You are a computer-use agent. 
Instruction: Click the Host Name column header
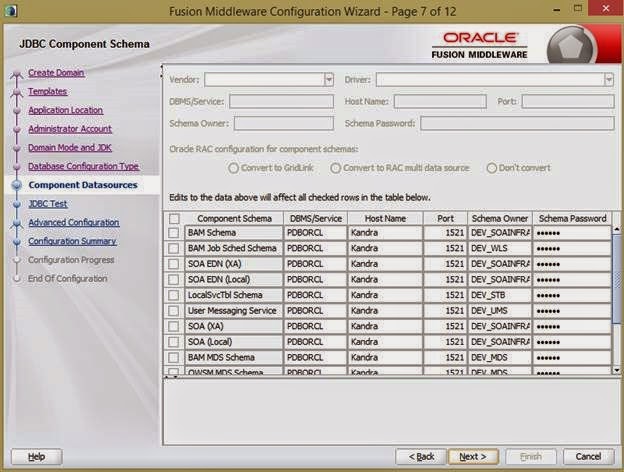point(385,218)
